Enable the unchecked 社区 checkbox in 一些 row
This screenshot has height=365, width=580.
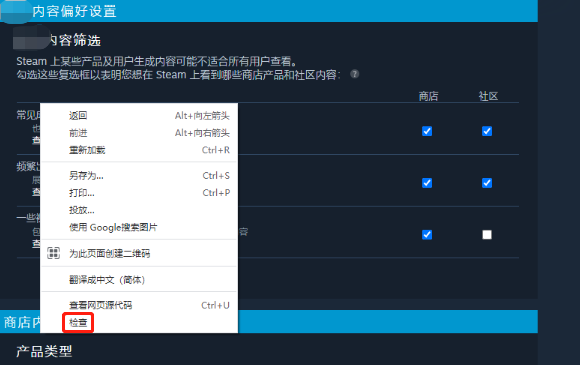click(487, 235)
